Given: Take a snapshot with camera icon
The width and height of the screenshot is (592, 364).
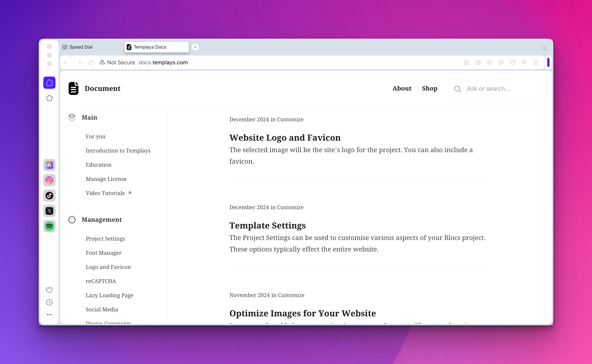Looking at the screenshot, I should (x=478, y=63).
